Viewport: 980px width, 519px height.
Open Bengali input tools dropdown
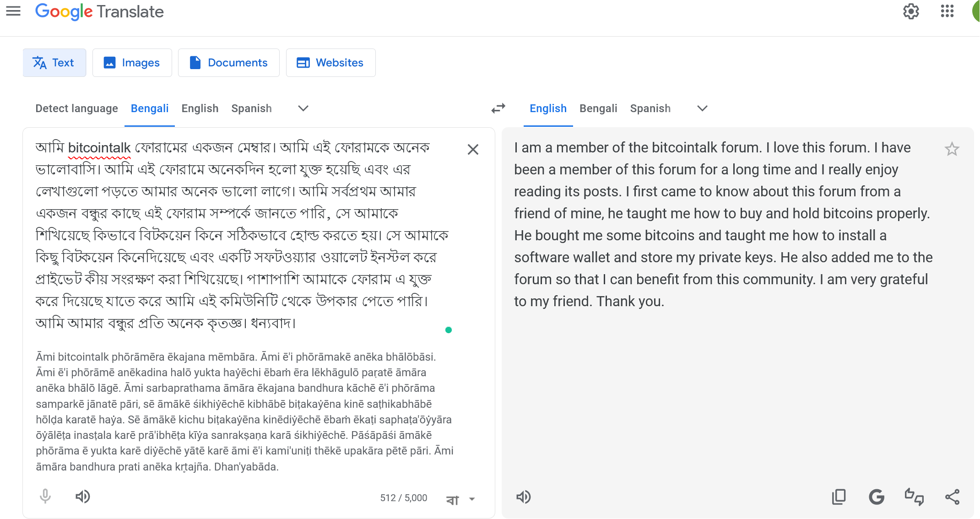(461, 499)
